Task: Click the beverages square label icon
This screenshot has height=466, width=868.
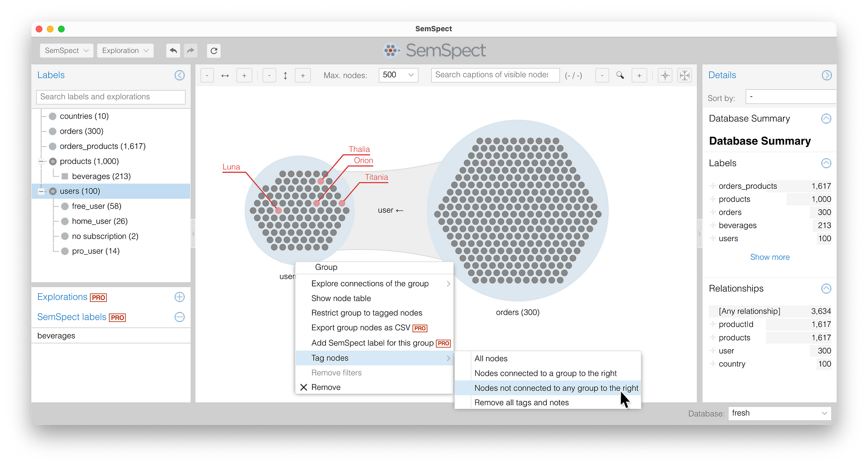Action: coord(65,176)
